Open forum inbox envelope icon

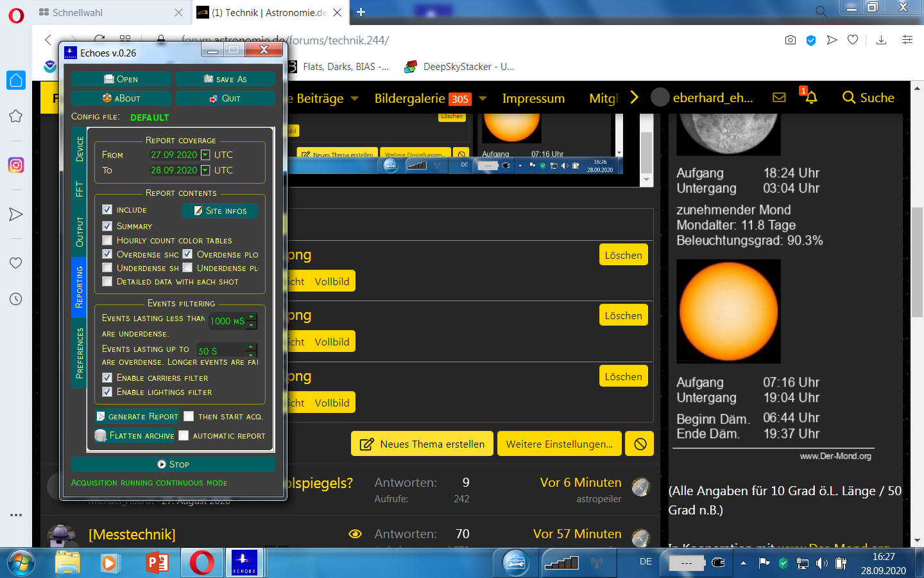click(x=779, y=98)
